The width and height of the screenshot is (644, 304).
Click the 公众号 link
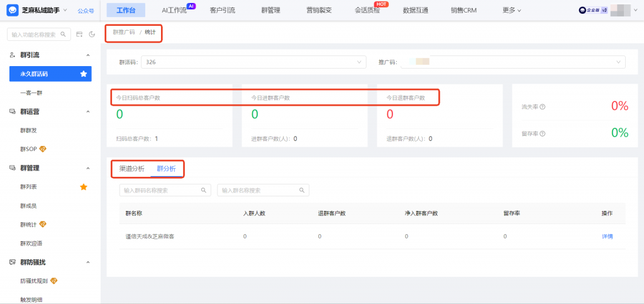tap(86, 11)
